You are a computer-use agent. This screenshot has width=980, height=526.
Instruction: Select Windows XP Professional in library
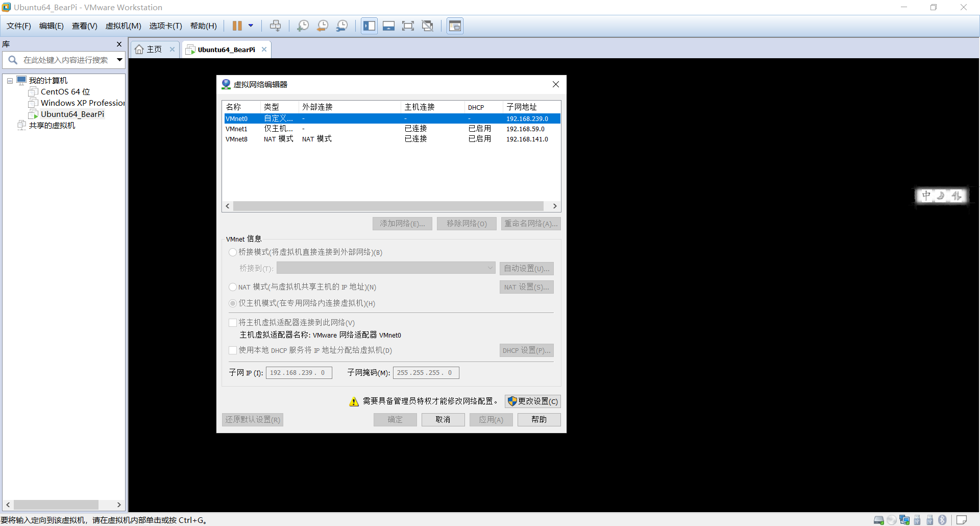pyautogui.click(x=77, y=103)
